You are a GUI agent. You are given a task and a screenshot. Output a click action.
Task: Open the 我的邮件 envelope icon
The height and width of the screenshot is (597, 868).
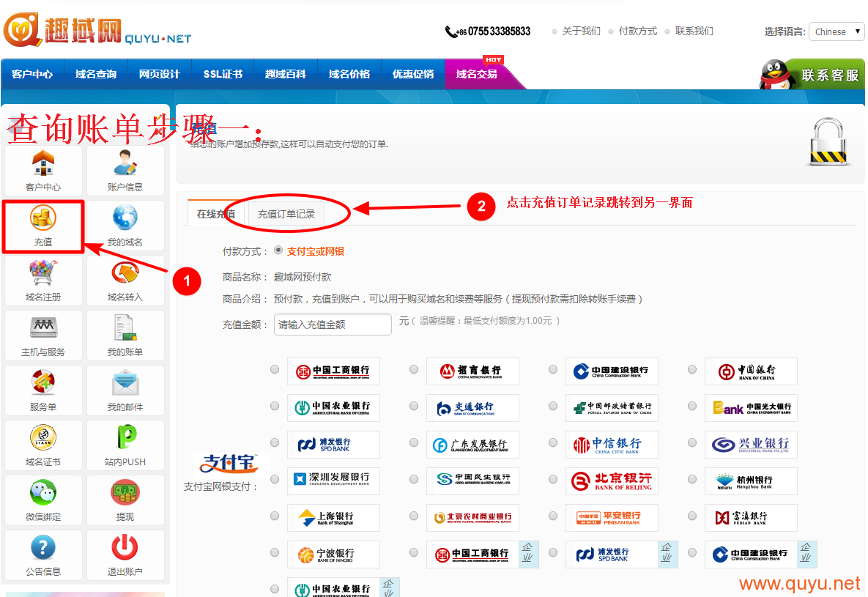125,382
